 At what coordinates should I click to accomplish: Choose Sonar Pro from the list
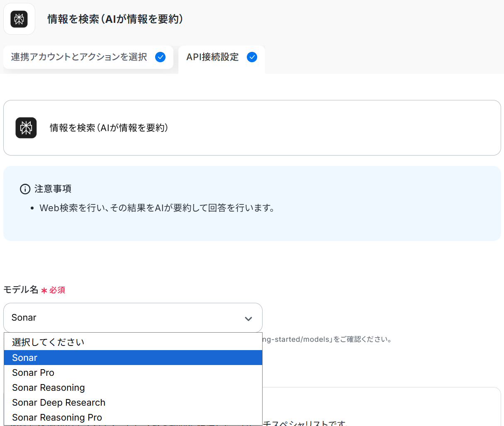(x=133, y=372)
